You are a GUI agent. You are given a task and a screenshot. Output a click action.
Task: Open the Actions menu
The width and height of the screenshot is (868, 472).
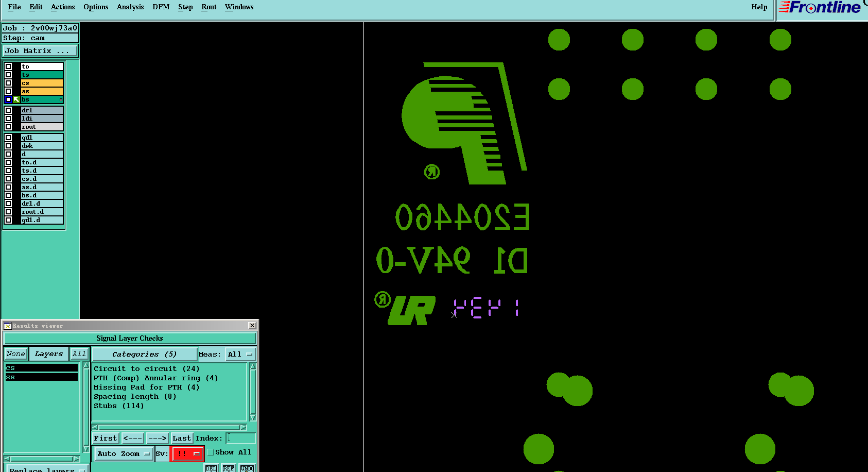point(63,7)
